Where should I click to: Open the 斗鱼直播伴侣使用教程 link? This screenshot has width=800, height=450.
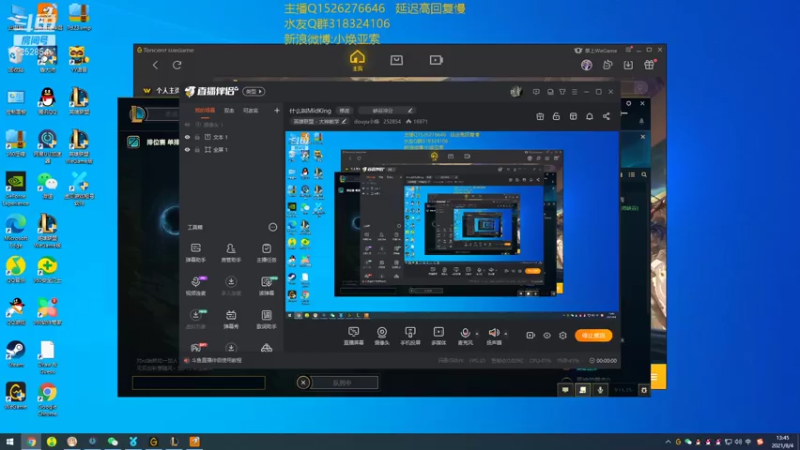[216, 360]
